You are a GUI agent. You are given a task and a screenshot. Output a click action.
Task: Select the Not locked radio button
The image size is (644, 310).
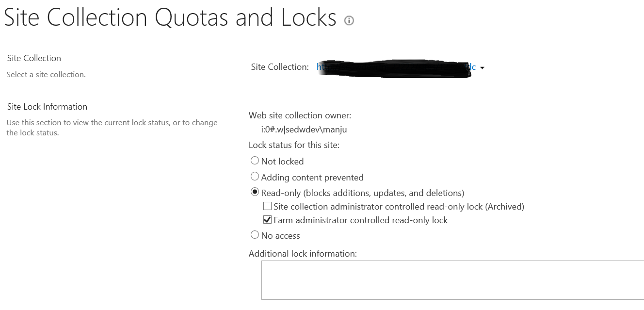255,161
